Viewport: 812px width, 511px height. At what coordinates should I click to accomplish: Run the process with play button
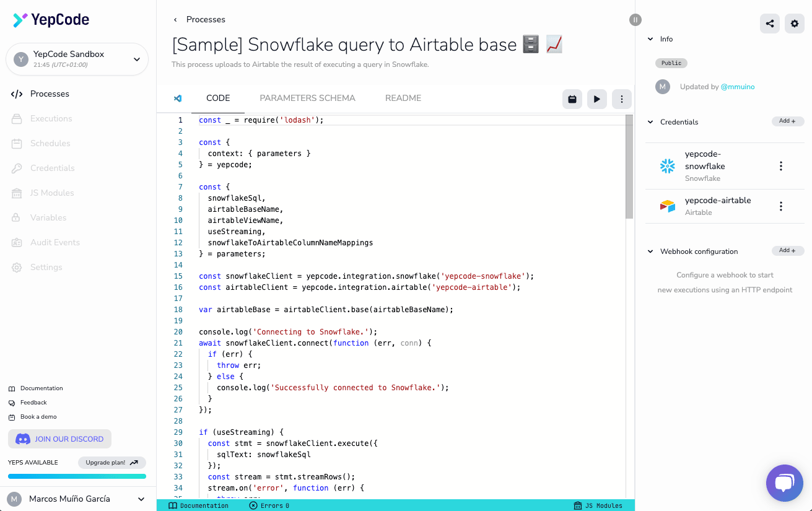pos(597,98)
